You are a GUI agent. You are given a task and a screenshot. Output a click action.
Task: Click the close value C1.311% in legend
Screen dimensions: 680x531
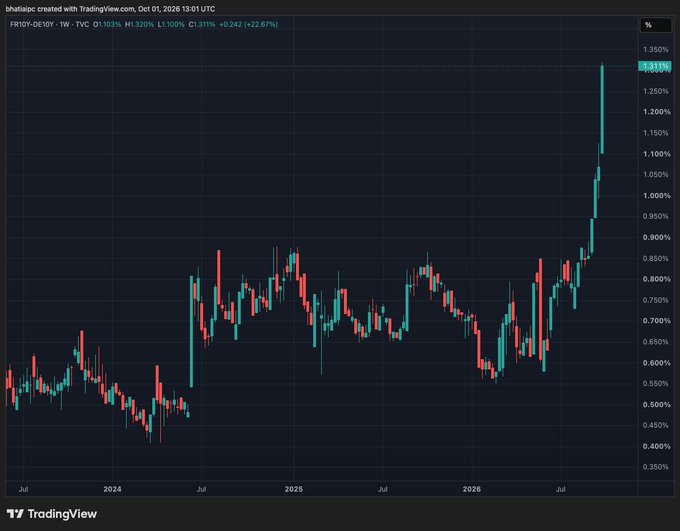click(202, 24)
